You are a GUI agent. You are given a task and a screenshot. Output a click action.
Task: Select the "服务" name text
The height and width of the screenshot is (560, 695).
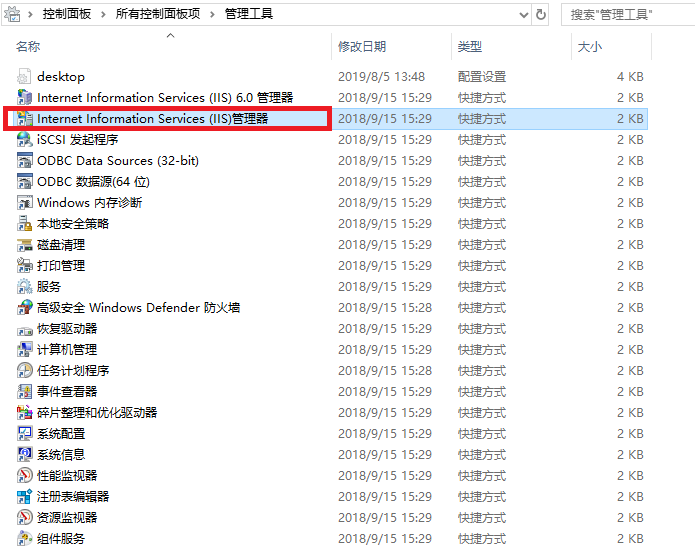pyautogui.click(x=49, y=286)
